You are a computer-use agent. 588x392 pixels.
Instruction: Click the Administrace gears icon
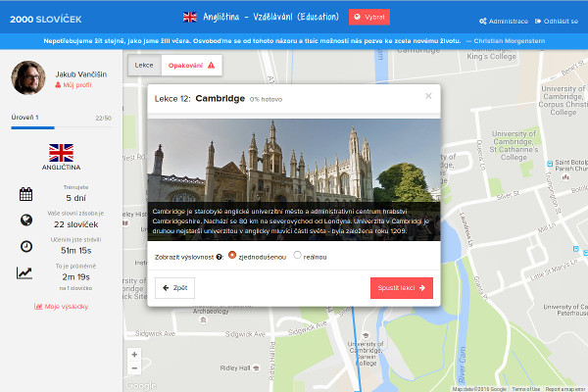coord(482,21)
